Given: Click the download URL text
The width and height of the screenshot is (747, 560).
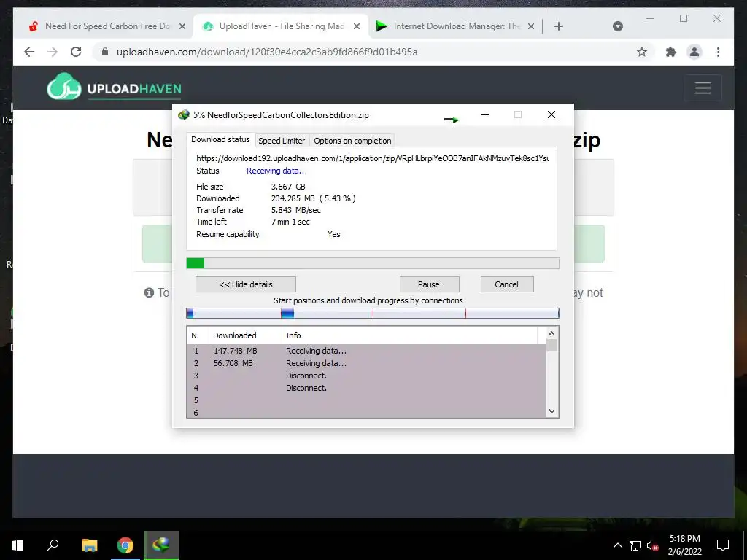Looking at the screenshot, I should coord(373,158).
